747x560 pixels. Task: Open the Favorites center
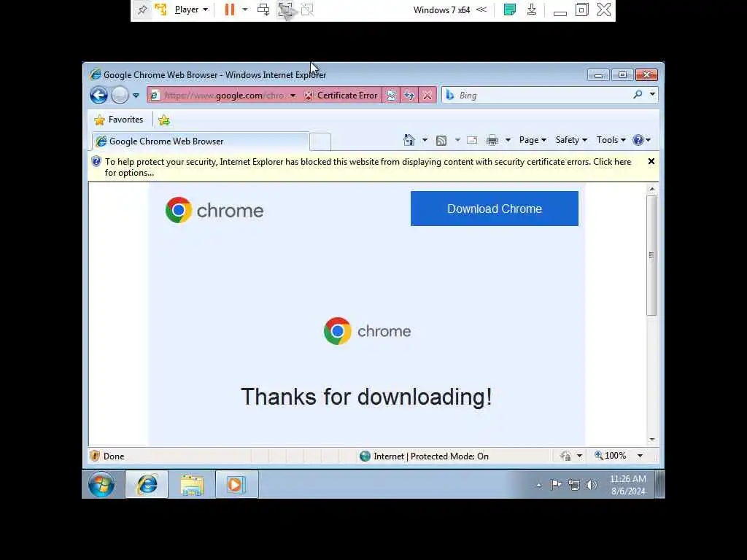(x=119, y=120)
